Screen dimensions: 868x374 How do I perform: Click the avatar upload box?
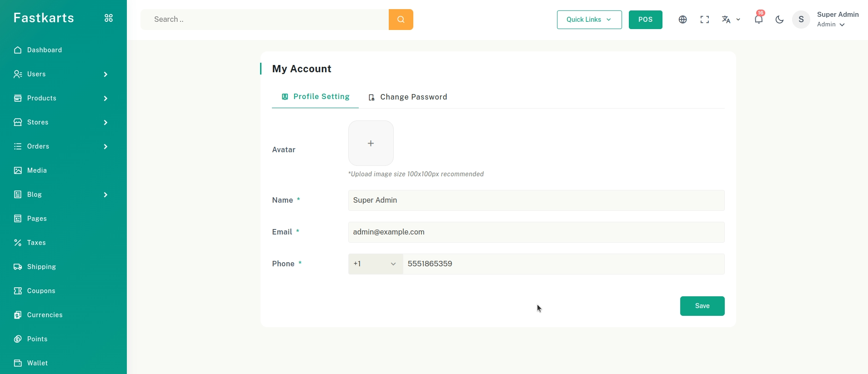[x=371, y=143]
